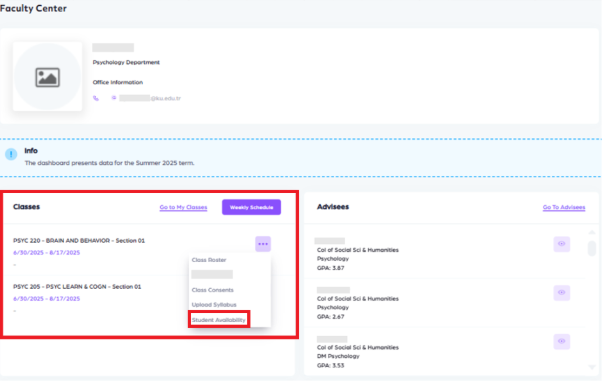This screenshot has width=603, height=382.
Task: Click the Office Information label
Action: 118,82
